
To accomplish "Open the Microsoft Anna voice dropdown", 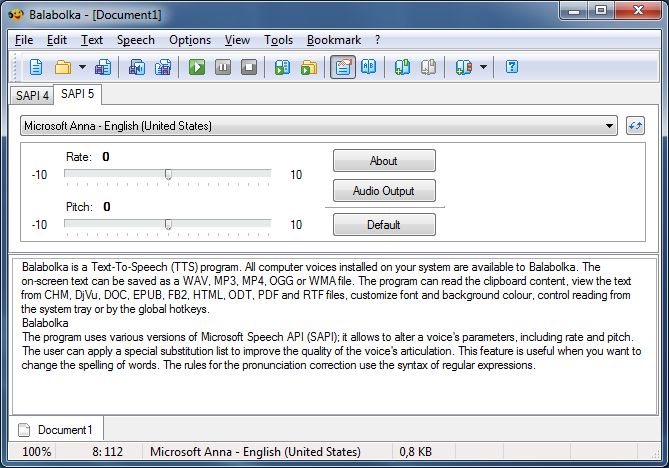I will click(x=319, y=126).
